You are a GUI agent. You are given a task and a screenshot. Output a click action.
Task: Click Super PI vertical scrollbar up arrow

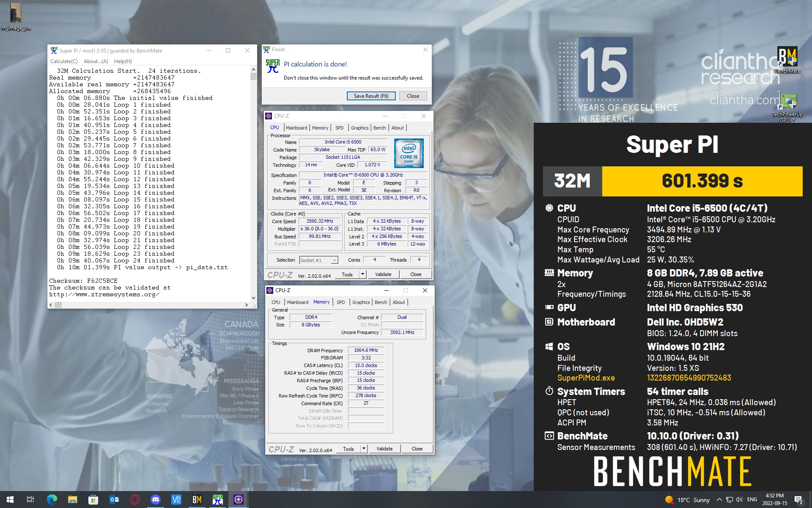pyautogui.click(x=253, y=69)
